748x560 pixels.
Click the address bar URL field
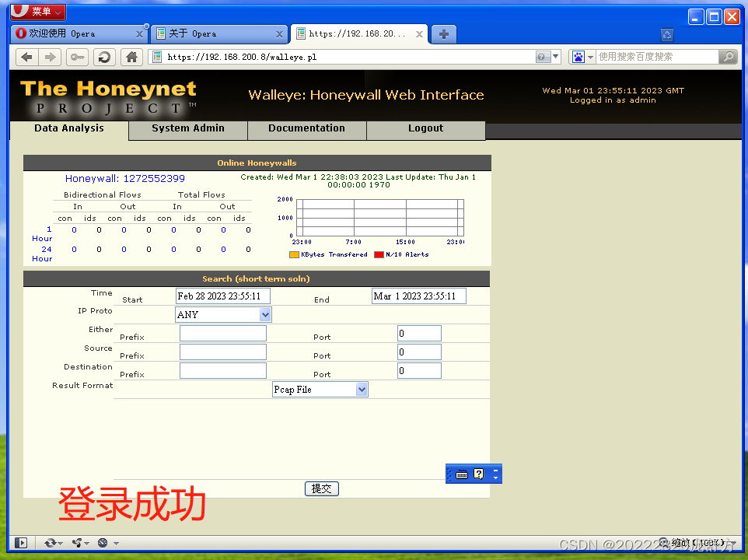coord(348,58)
